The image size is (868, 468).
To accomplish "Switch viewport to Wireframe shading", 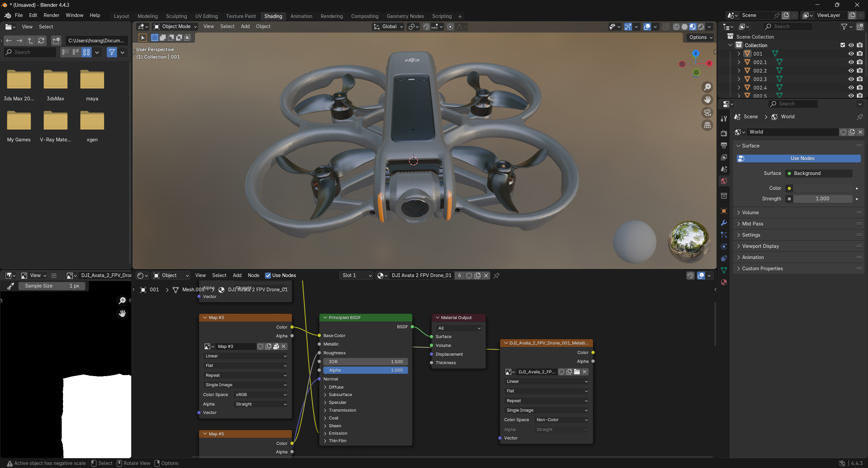I will point(676,27).
